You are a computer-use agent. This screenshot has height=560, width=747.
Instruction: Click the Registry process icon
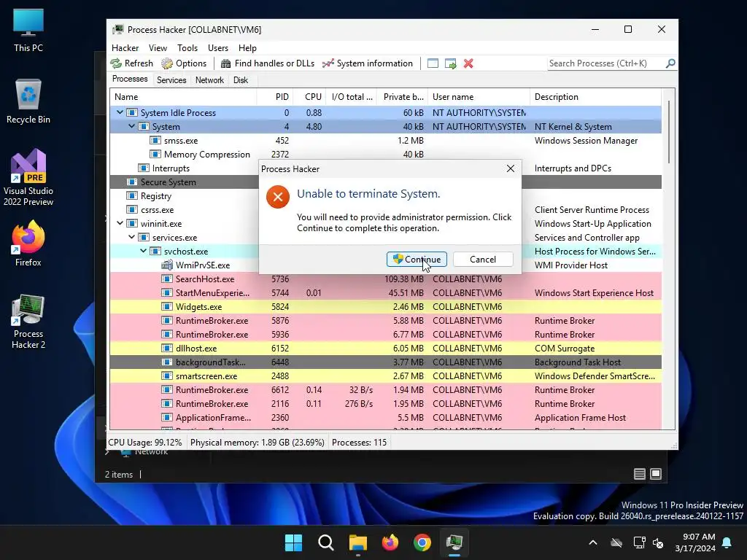click(132, 195)
